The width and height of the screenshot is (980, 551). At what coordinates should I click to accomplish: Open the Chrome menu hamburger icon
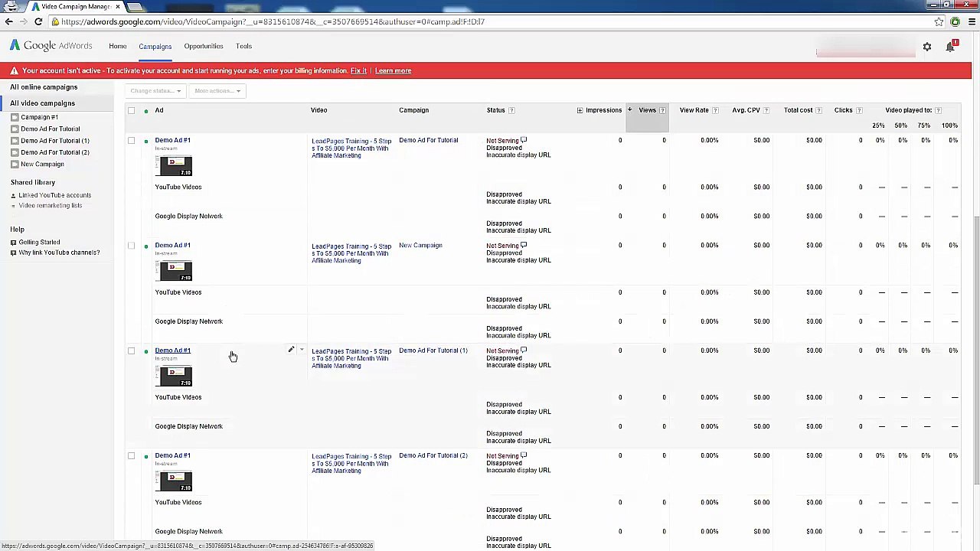tap(971, 21)
